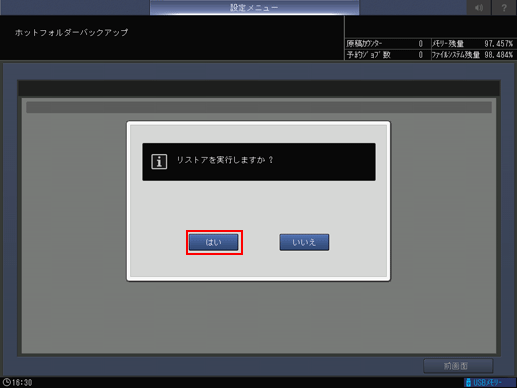
Task: Click the 前画面 previous screen button
Action: tap(458, 366)
